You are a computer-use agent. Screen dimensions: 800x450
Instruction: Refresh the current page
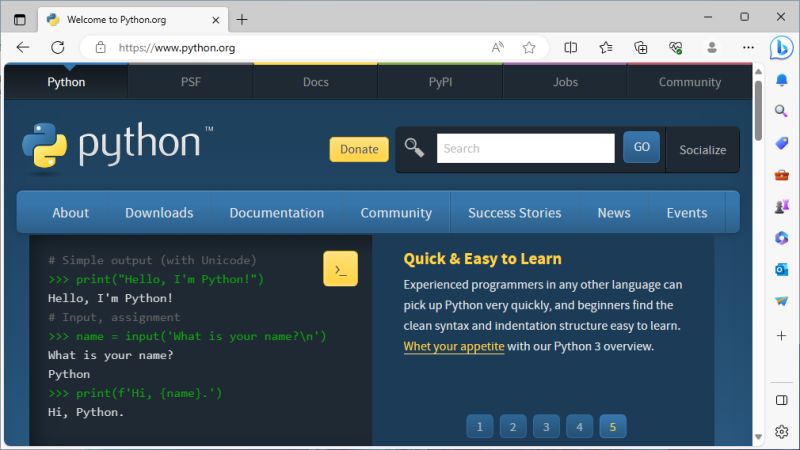point(58,48)
